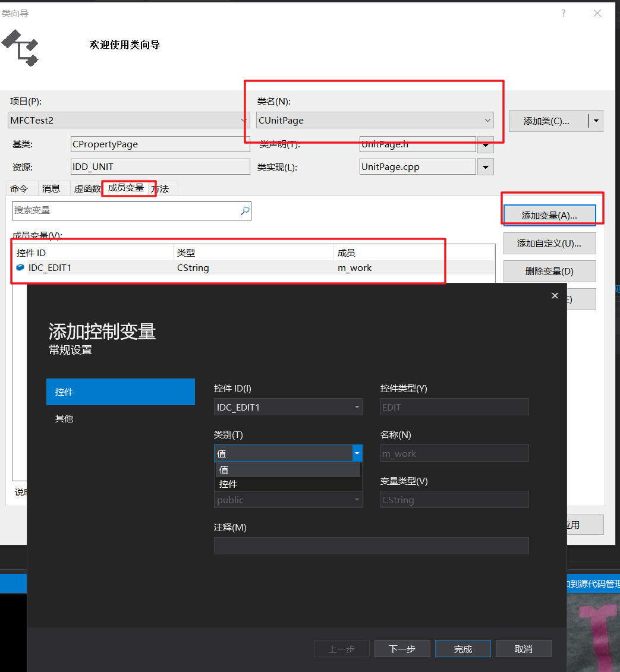Select the 其他 page in wizard sidebar
This screenshot has width=620, height=672.
coord(121,418)
